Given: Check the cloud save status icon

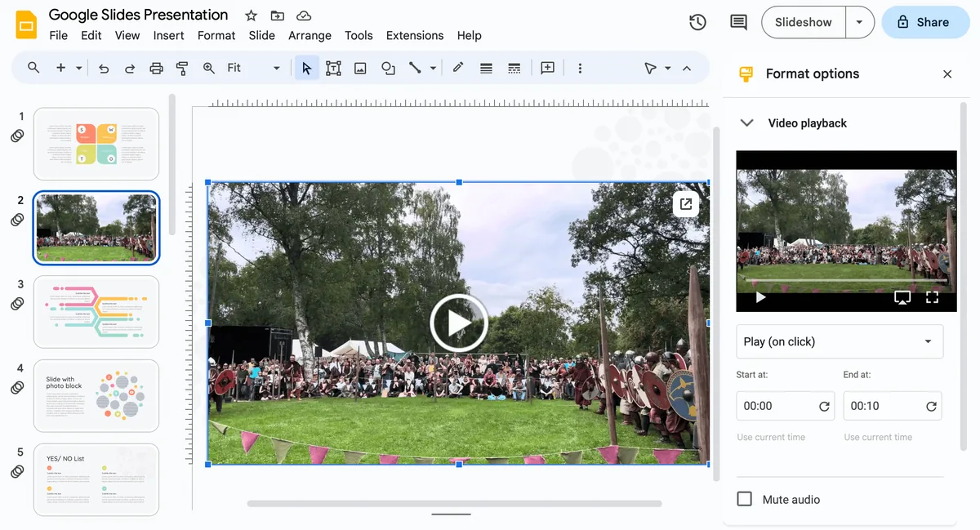Looking at the screenshot, I should [304, 16].
